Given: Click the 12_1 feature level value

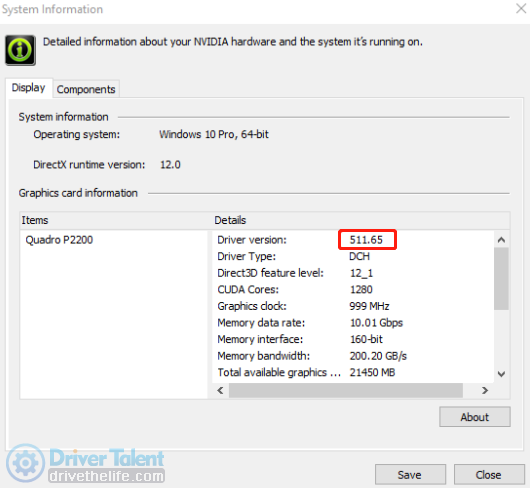Looking at the screenshot, I should click(x=361, y=273).
